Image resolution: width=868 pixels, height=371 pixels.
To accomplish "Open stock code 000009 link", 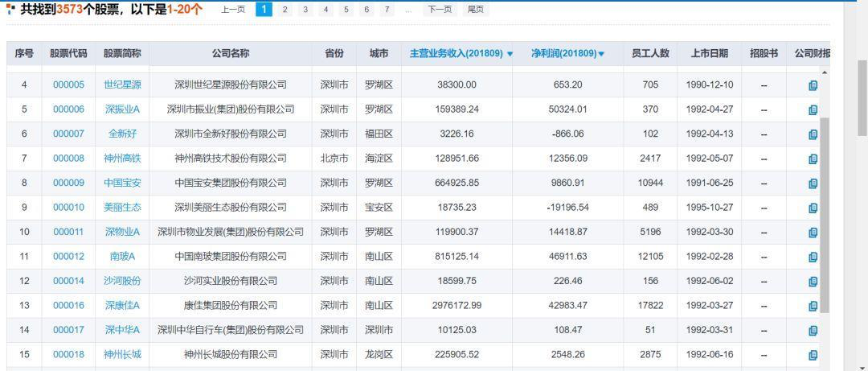I will [68, 183].
